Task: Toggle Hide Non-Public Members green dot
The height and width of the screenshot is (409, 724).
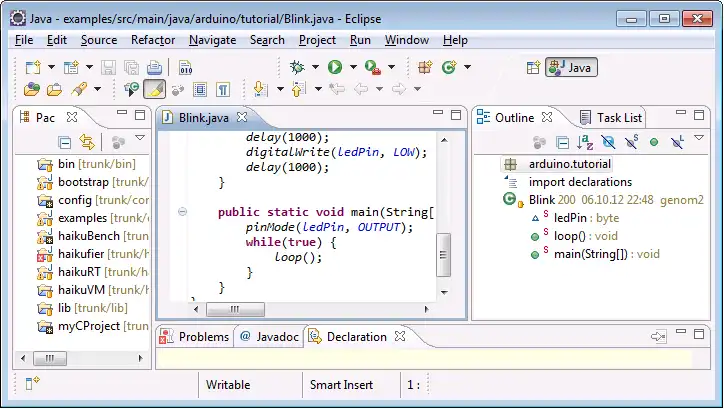Action: click(654, 142)
